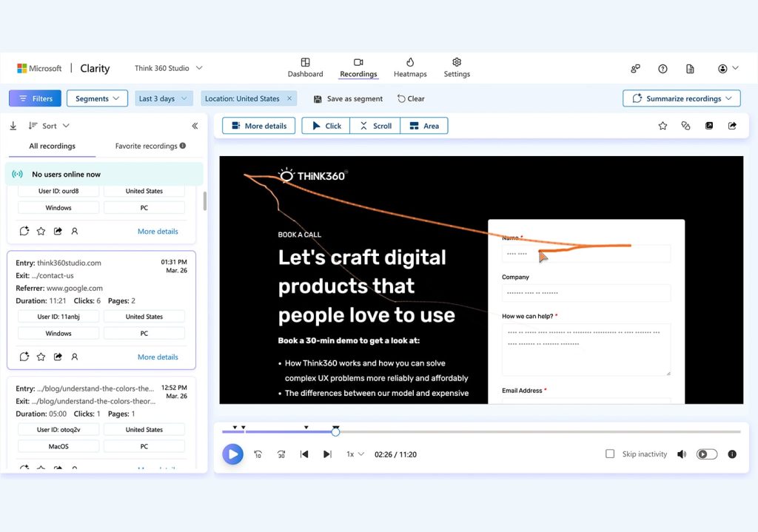This screenshot has width=758, height=532.
Task: Mute the recording volume
Action: tap(682, 454)
